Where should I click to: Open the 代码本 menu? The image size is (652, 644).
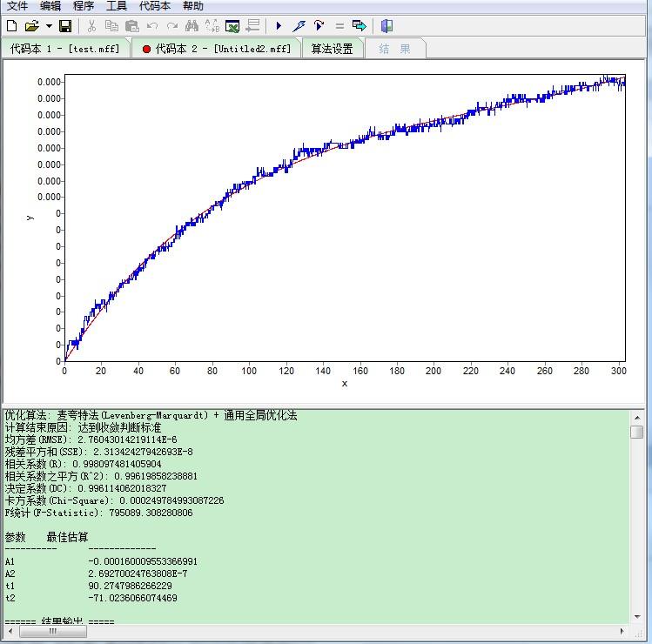click(154, 6)
